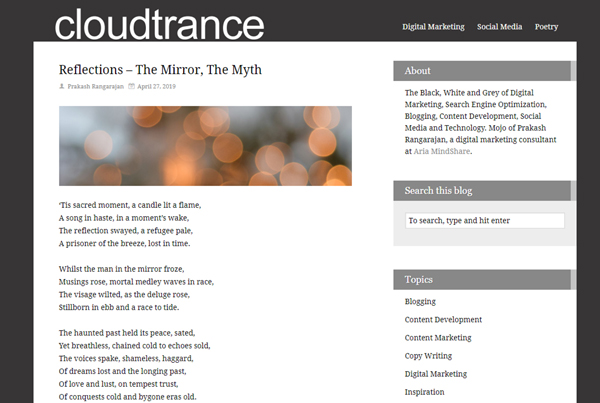Focus the blog search input field
The width and height of the screenshot is (600, 403).
click(x=484, y=220)
